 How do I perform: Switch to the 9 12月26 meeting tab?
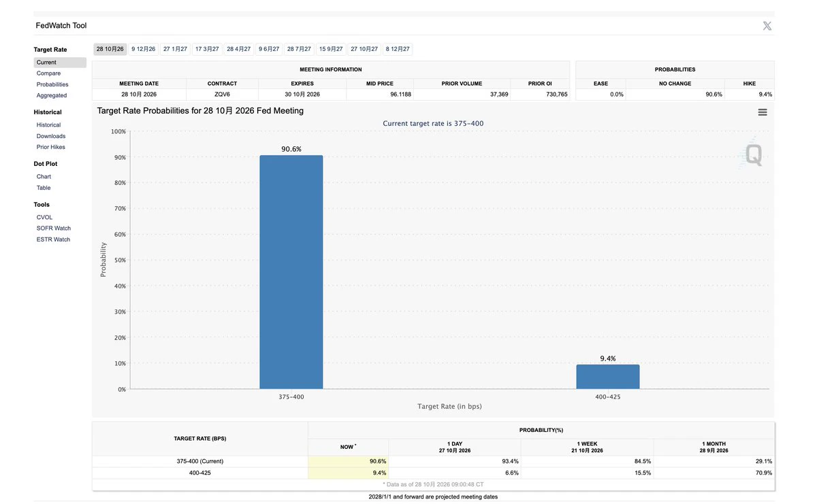(144, 49)
